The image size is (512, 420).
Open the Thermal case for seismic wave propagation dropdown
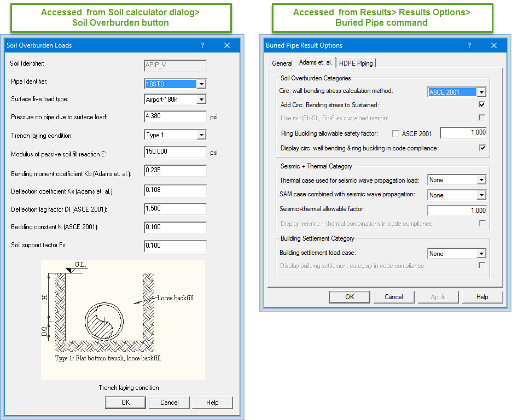[481, 180]
